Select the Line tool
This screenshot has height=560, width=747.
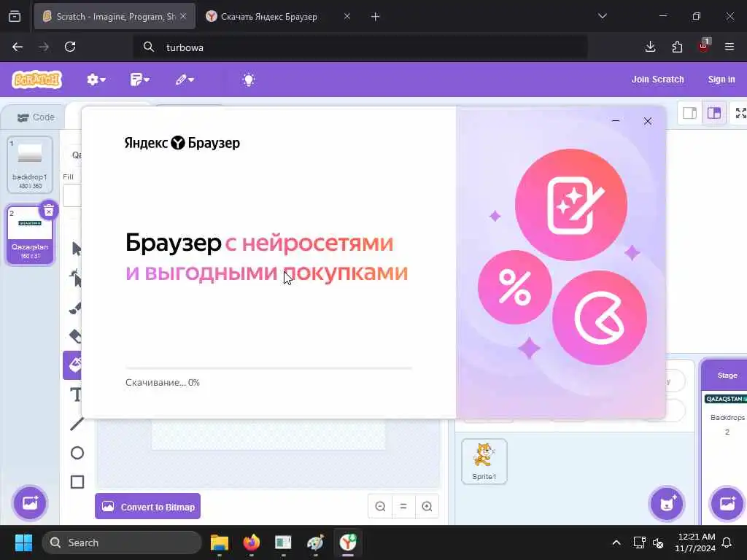tap(77, 424)
